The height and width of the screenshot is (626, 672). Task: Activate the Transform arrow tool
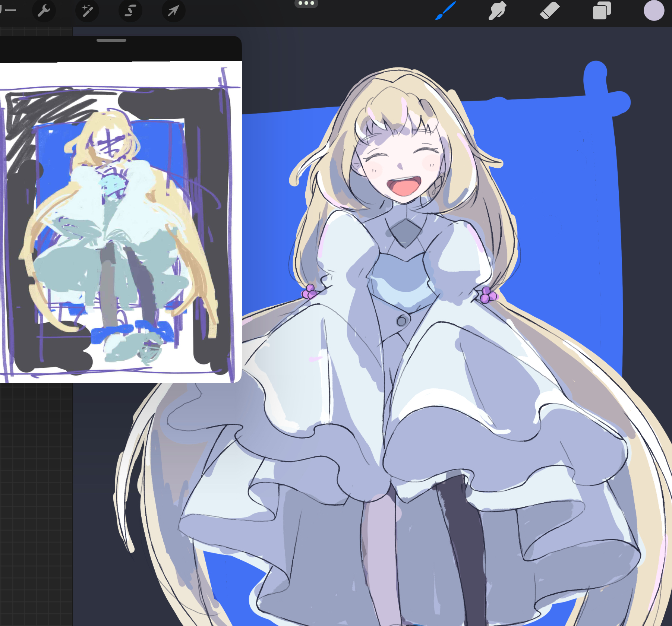pos(173,11)
